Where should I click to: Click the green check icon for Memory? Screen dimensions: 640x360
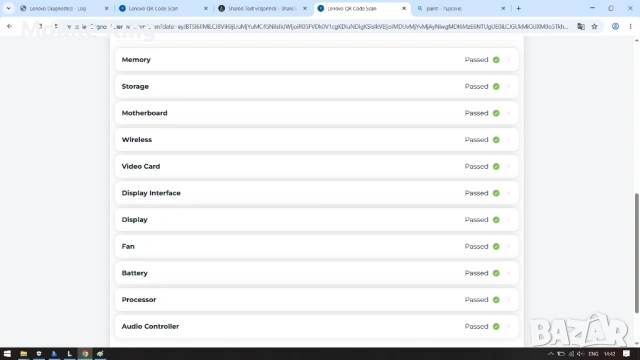coord(496,60)
